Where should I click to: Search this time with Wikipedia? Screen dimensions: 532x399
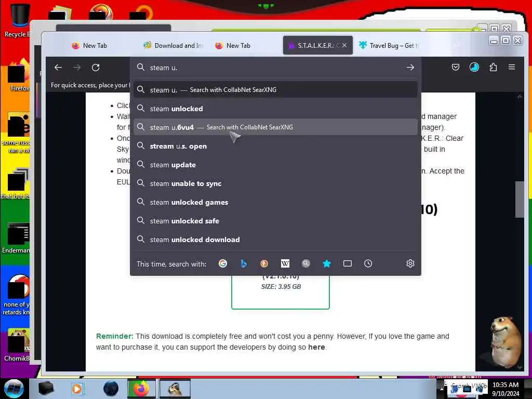tap(285, 263)
